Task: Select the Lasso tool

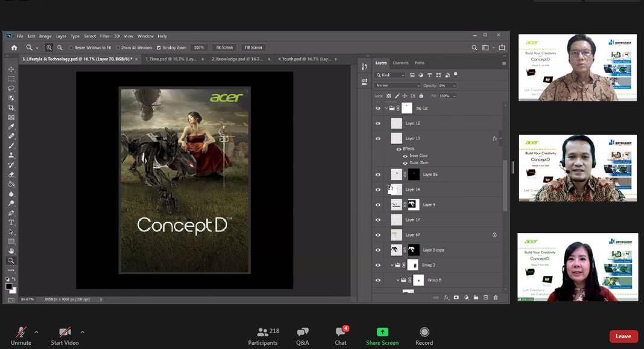Action: click(x=11, y=88)
